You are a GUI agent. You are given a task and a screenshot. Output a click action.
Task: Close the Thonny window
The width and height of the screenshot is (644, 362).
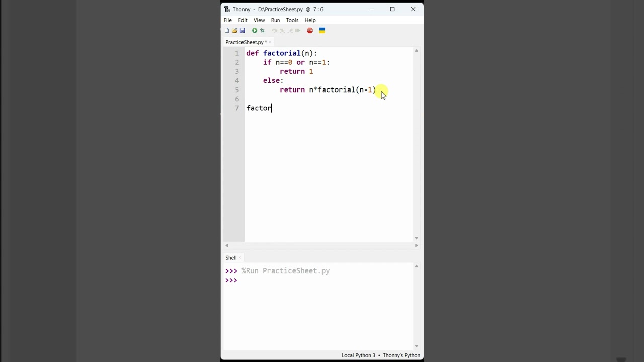pos(413,9)
